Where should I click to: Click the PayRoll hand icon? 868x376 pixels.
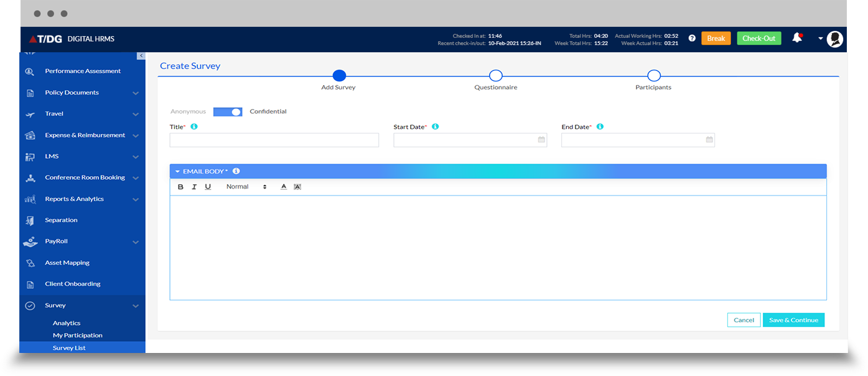coord(30,242)
